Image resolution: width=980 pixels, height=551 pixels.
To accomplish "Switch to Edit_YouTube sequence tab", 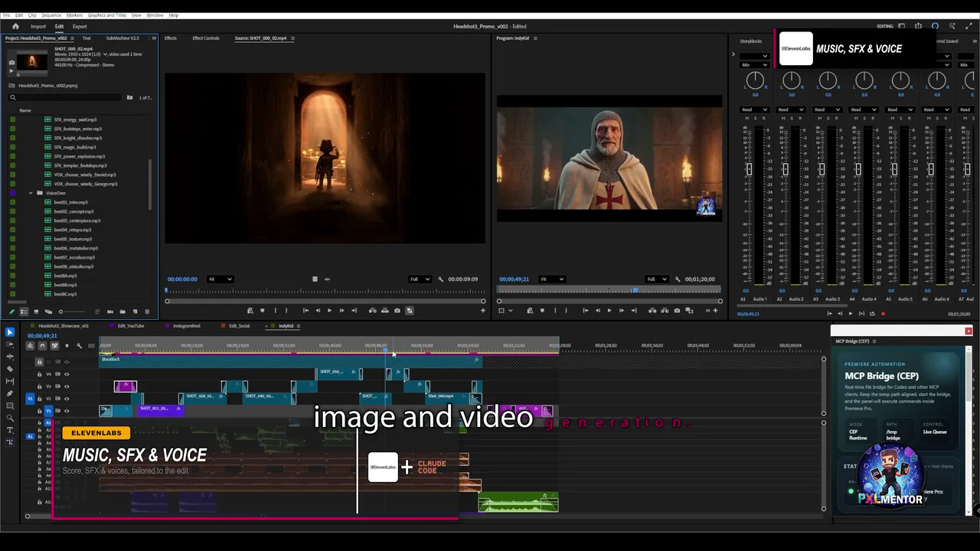I will pos(131,326).
